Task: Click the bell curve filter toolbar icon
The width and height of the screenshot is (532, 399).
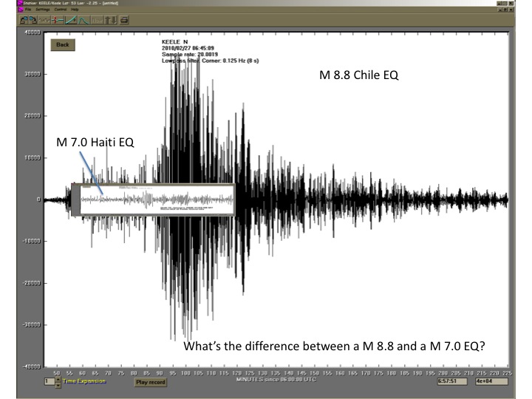Action: click(x=83, y=21)
